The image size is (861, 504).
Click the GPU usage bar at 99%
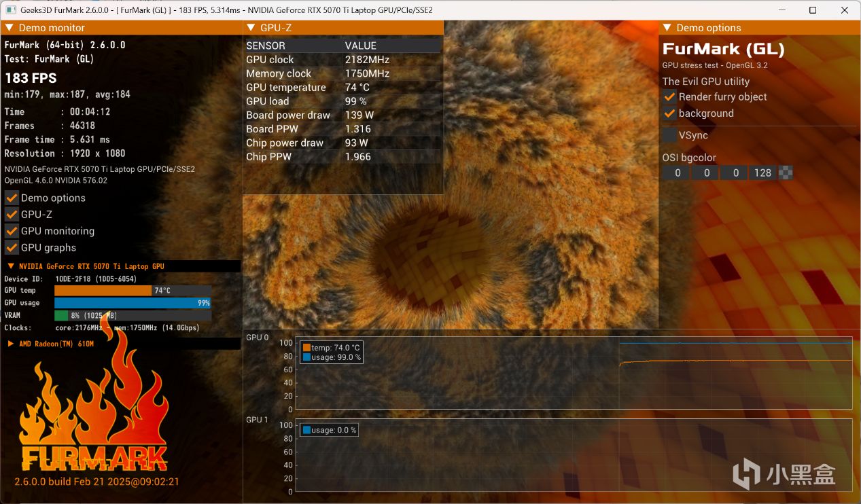click(133, 303)
